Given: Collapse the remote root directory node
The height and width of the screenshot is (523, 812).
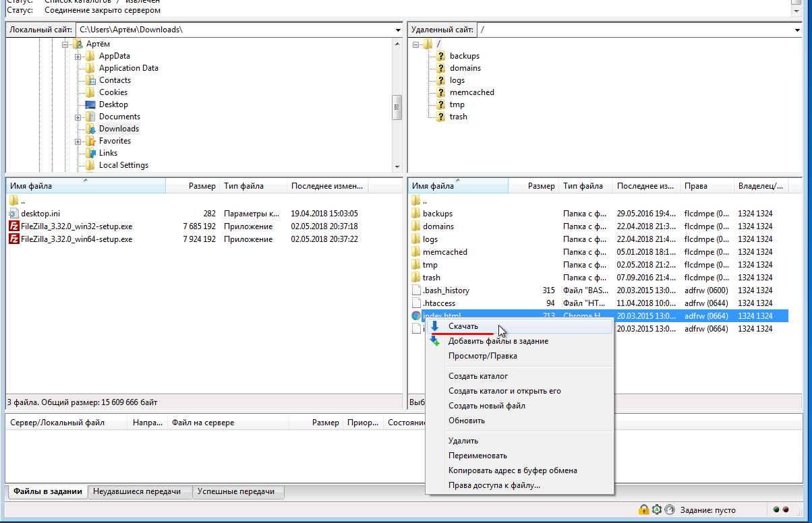Looking at the screenshot, I should (415, 44).
